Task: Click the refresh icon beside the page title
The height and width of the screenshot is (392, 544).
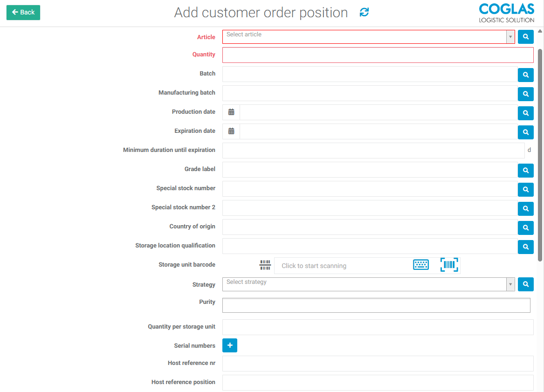Action: [x=364, y=13]
